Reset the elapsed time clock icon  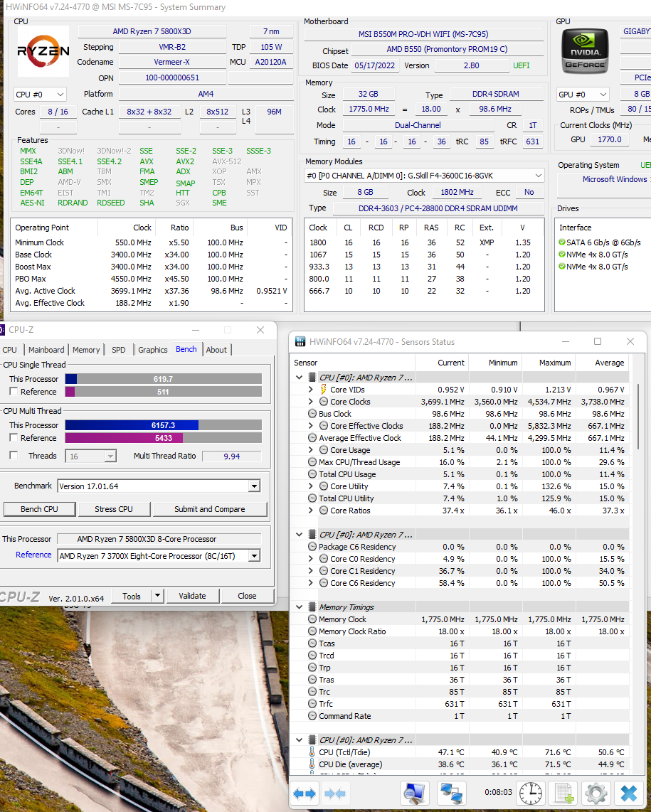click(529, 792)
